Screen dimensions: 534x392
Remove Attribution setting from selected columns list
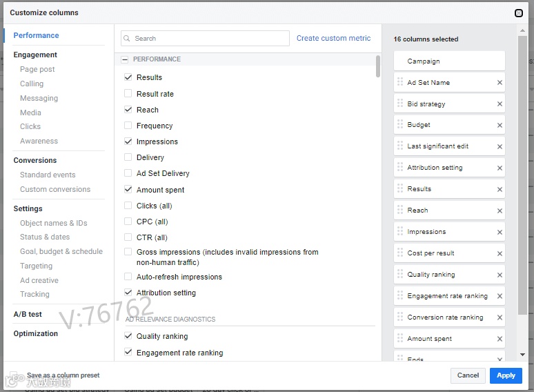(500, 168)
